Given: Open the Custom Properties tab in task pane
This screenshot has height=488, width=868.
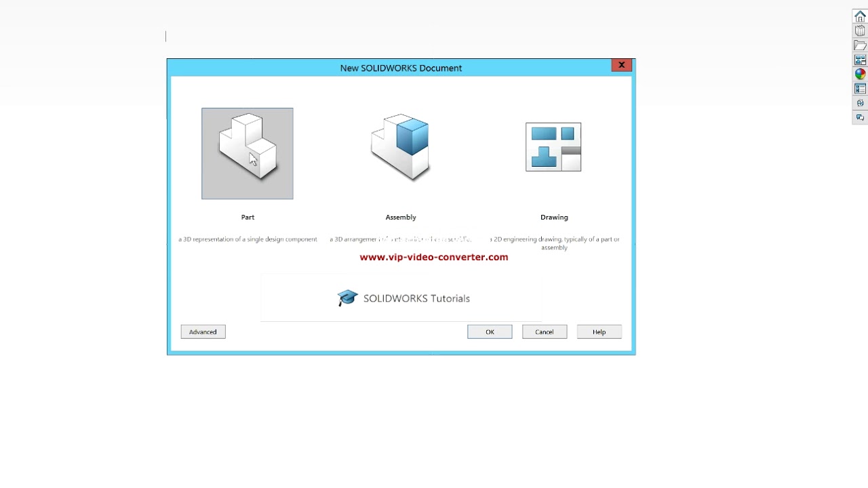Looking at the screenshot, I should pos(860,88).
